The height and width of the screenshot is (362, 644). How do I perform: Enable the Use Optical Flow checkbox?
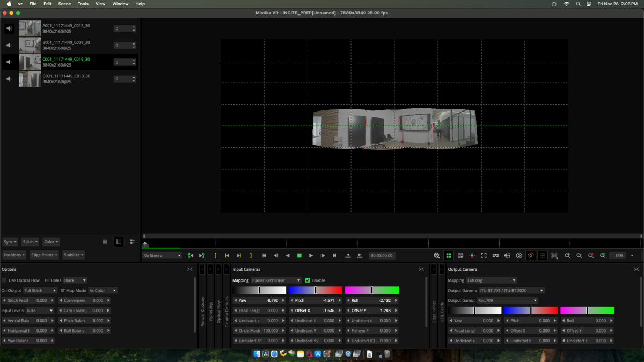click(x=5, y=280)
